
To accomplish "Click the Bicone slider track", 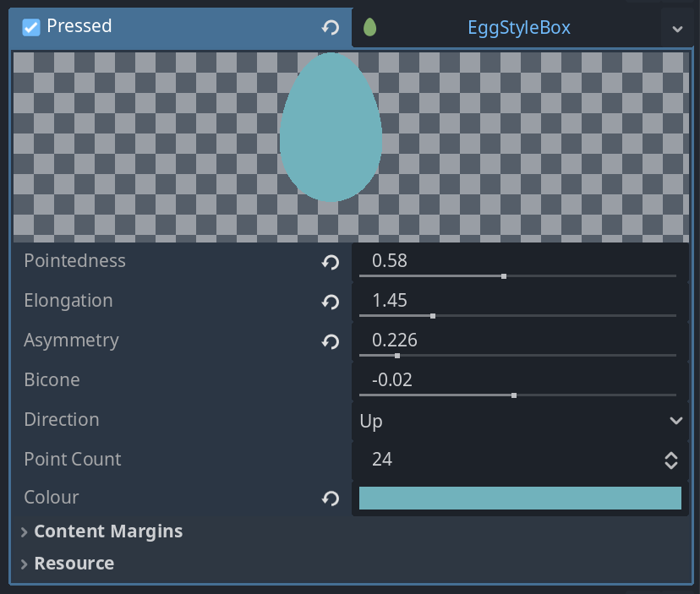I will click(592, 395).
